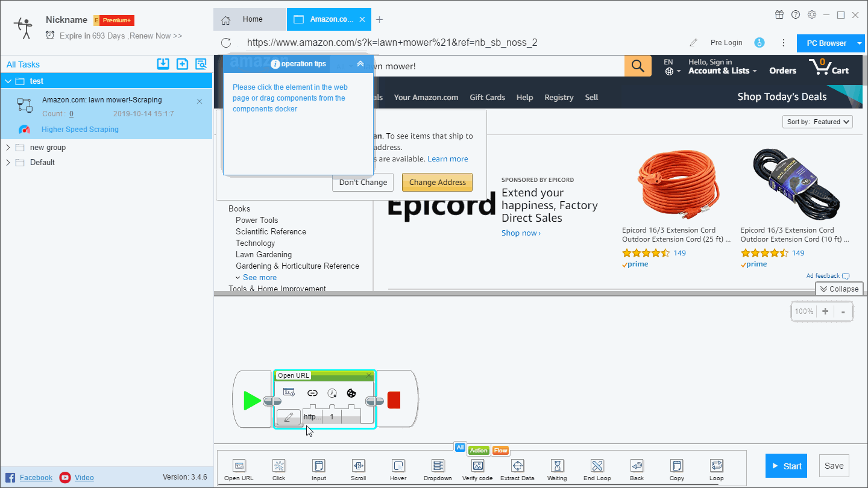Click the Scroll component icon
This screenshot has width=868, height=488.
[x=358, y=466]
